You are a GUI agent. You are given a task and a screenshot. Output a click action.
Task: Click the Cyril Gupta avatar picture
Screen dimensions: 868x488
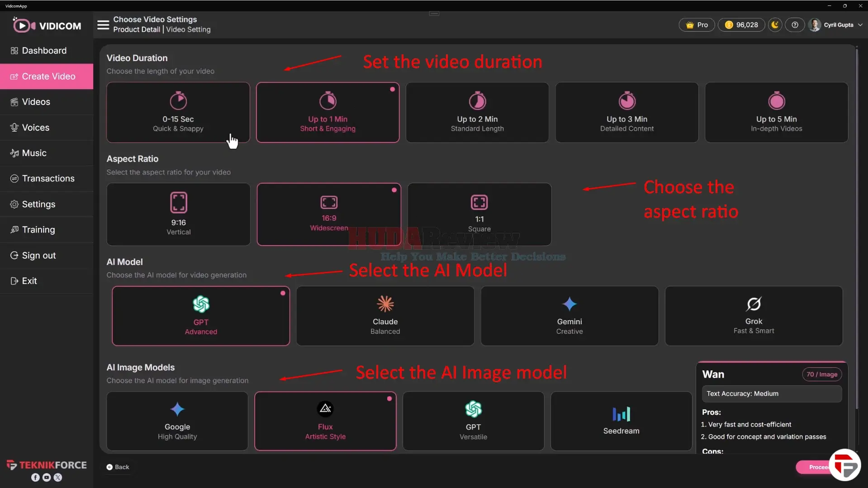click(x=815, y=25)
